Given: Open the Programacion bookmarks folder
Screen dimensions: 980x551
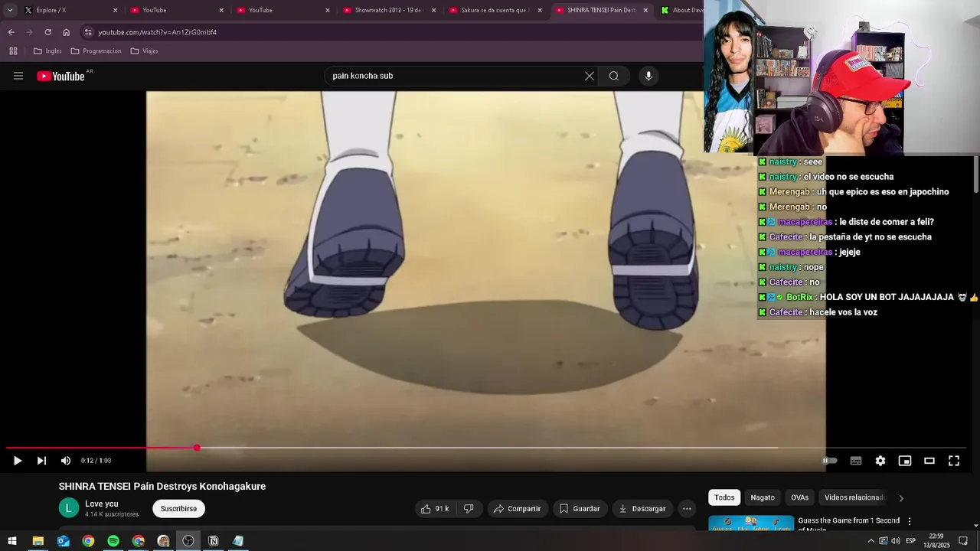Looking at the screenshot, I should 96,51.
